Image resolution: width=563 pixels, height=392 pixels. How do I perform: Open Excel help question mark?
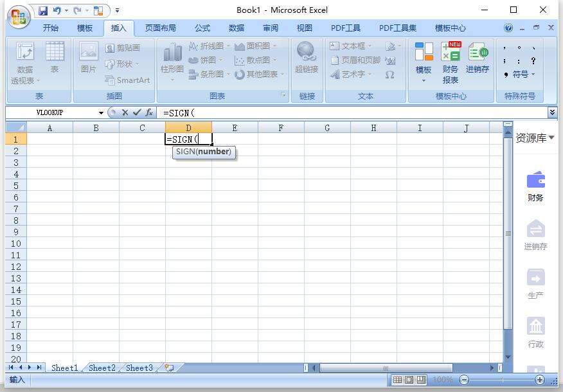pos(508,28)
